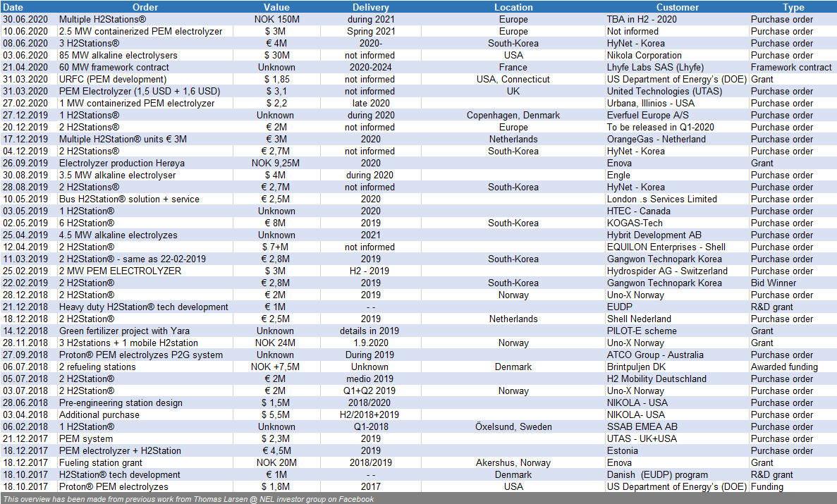Viewport: 837px width, 504px height.
Task: Select customer Shell Nederland
Action: [x=639, y=319]
